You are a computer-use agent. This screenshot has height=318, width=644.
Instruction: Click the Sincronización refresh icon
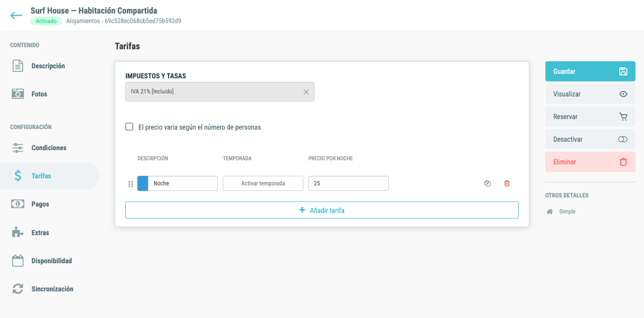coord(18,289)
